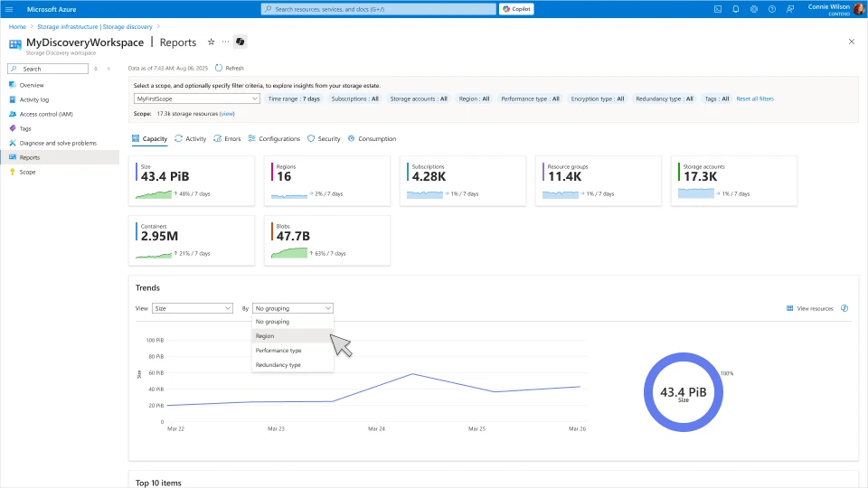Pin workspace with the favorite star
Image resolution: width=868 pixels, height=488 pixels.
click(212, 42)
